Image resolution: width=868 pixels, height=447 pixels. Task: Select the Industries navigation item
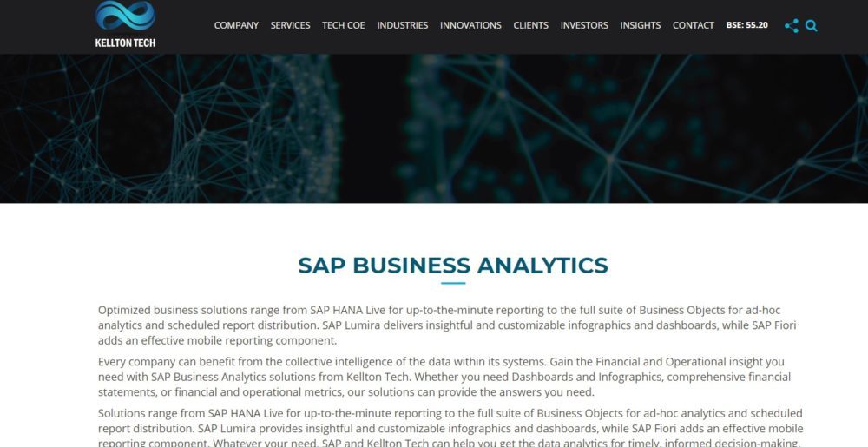[403, 25]
